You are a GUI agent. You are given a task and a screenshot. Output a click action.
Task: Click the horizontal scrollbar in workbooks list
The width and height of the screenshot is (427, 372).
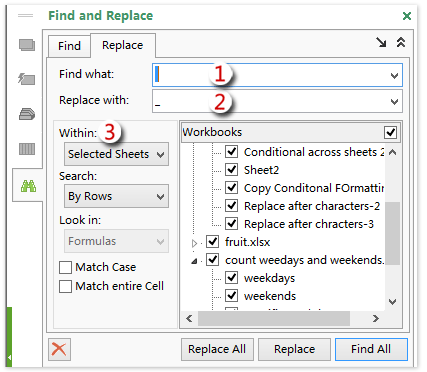point(274,319)
